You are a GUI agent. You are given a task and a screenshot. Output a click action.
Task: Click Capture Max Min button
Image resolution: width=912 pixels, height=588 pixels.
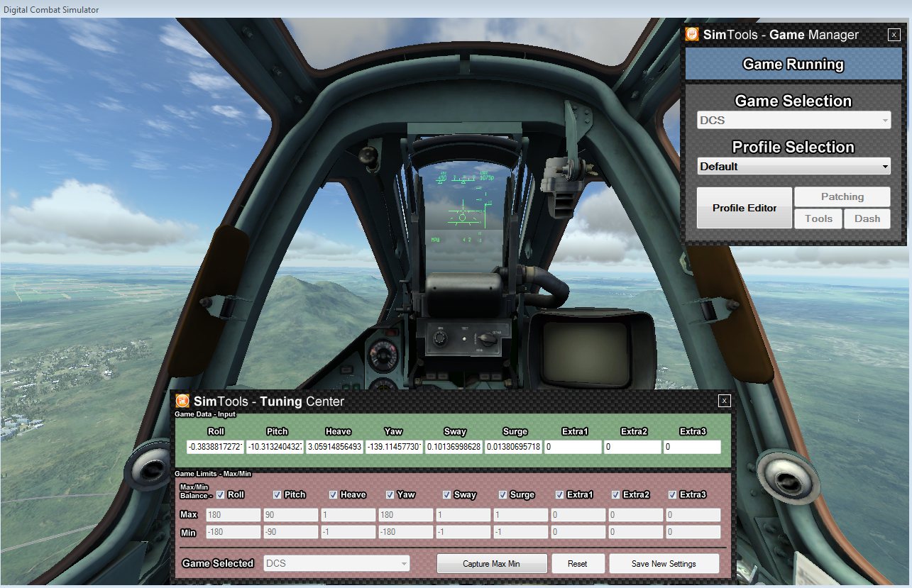(x=492, y=564)
